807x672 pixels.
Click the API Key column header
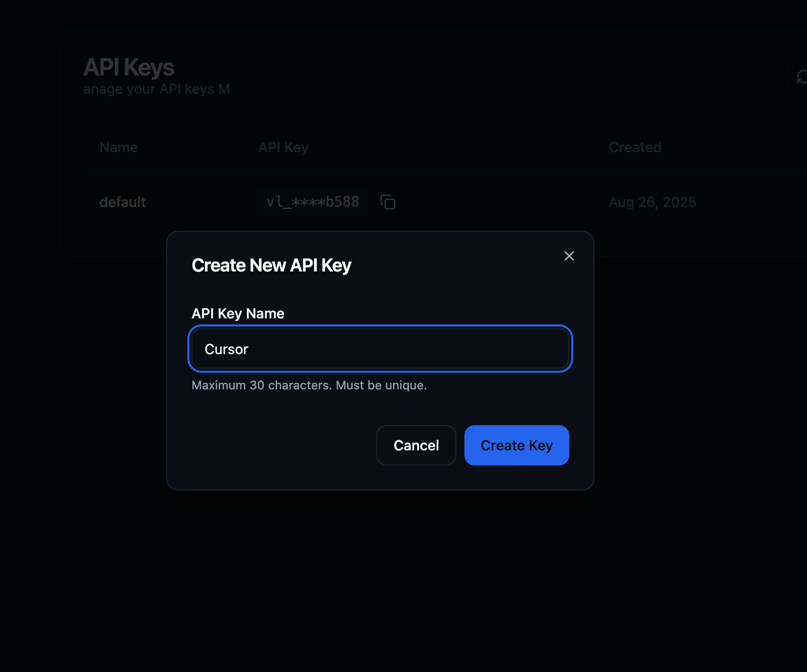[x=283, y=147]
